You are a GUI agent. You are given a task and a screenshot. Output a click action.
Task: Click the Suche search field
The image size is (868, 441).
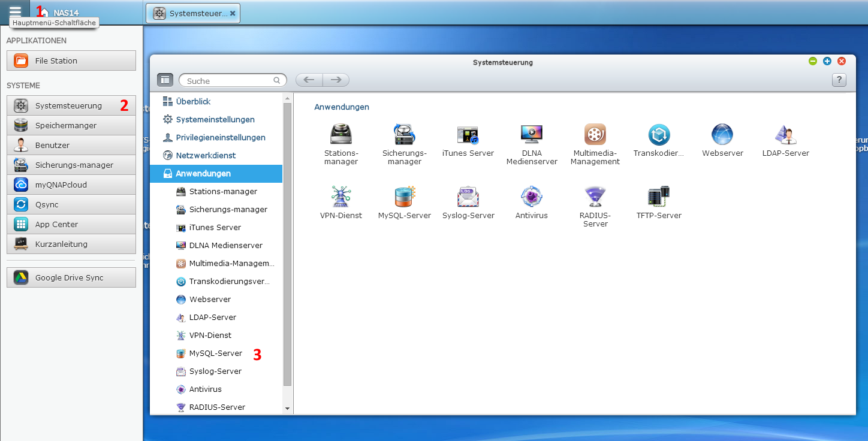[233, 80]
